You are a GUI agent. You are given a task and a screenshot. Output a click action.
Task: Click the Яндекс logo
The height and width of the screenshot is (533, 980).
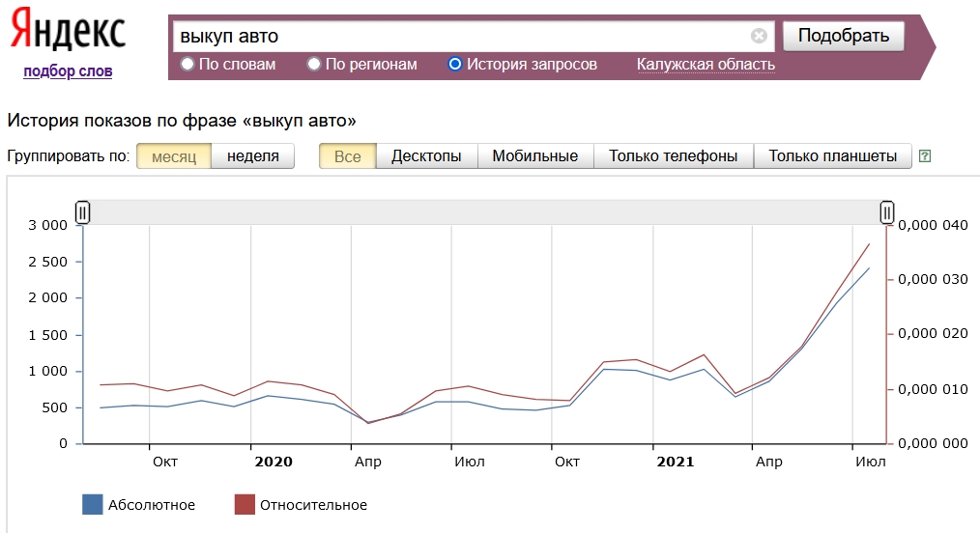(68, 29)
